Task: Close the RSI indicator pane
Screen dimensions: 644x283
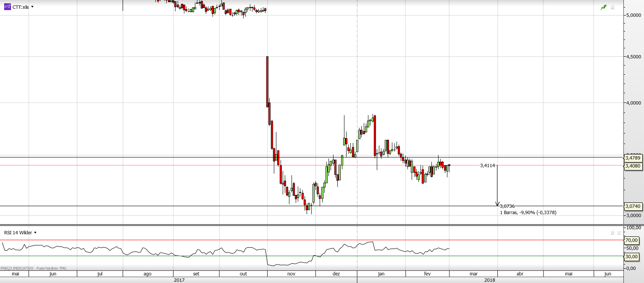Action: 619,233
